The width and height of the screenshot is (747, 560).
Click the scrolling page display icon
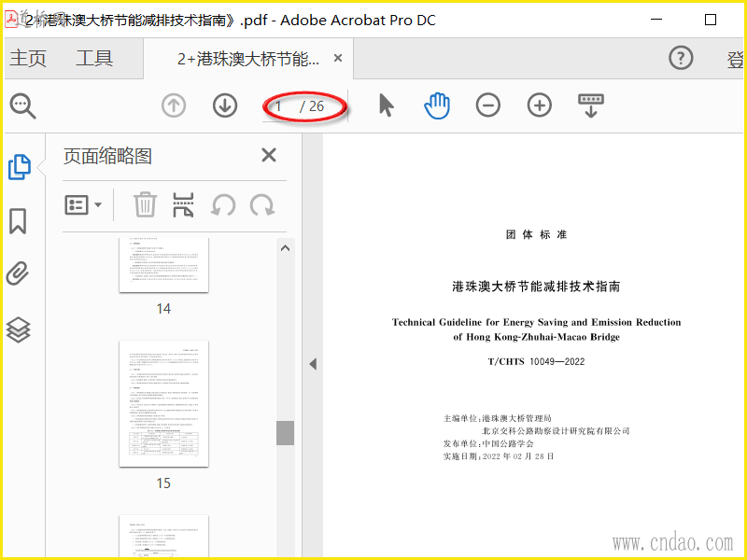coord(591,105)
